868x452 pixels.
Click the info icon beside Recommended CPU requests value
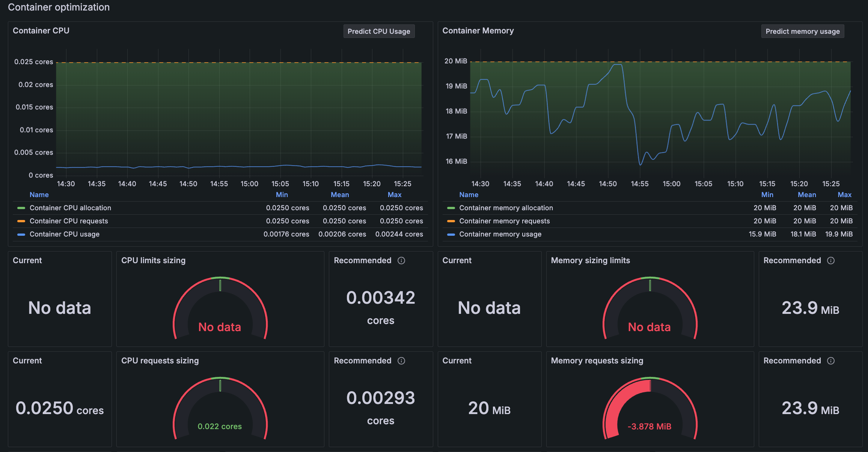point(401,361)
